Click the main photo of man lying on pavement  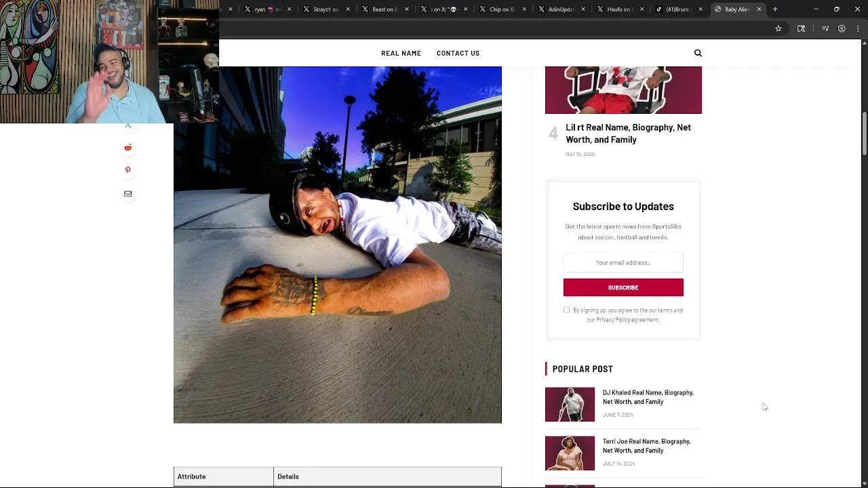coord(338,245)
